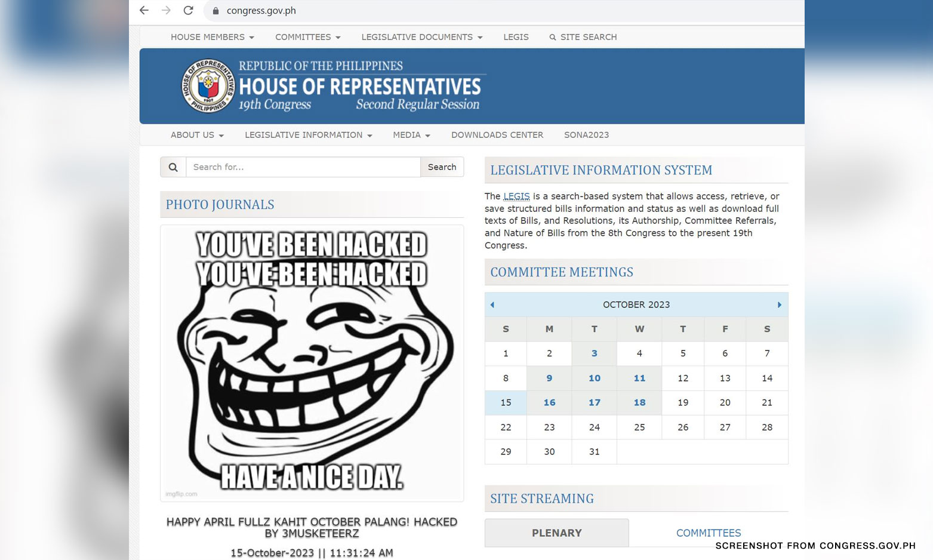Click the padlock icon in address bar
Viewport: 933px width, 560px height.
coord(216,11)
